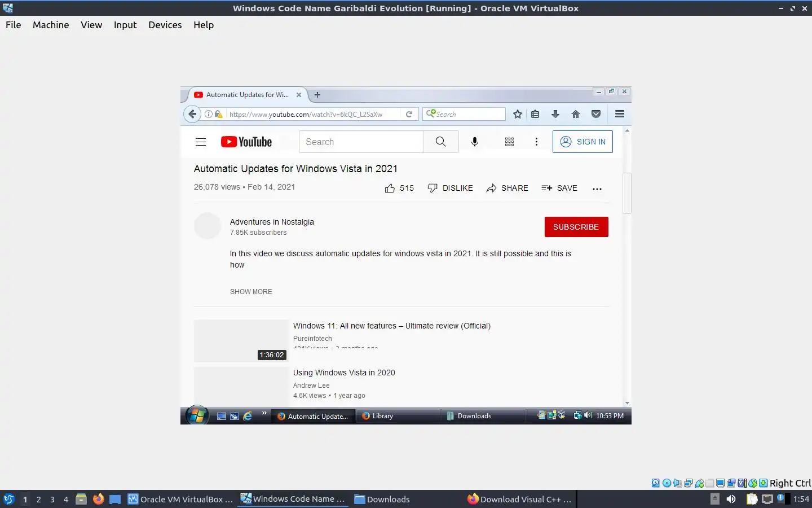Open the YouTube apps grid icon
The image size is (812, 508).
point(509,142)
